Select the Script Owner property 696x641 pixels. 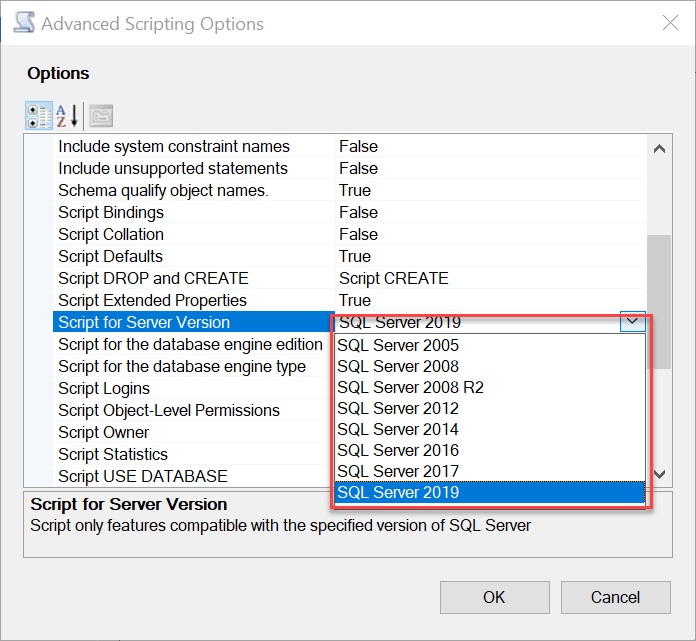[x=194, y=432]
